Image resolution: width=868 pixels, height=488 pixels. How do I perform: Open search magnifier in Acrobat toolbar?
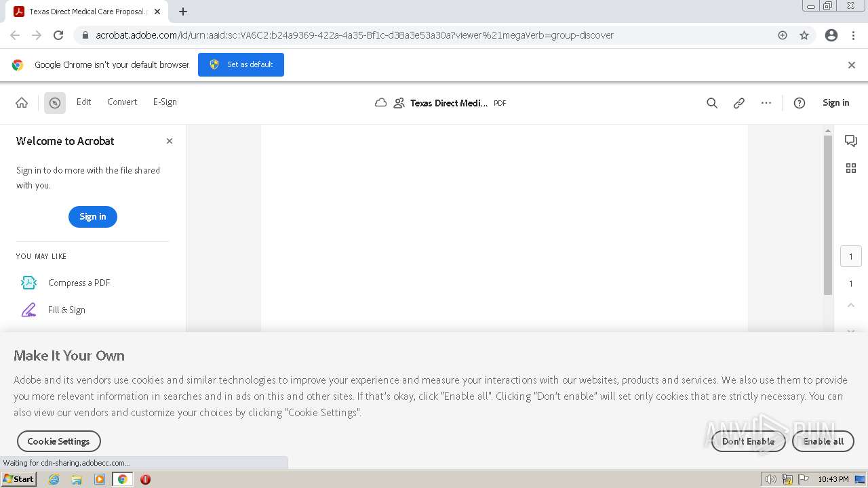coord(712,103)
